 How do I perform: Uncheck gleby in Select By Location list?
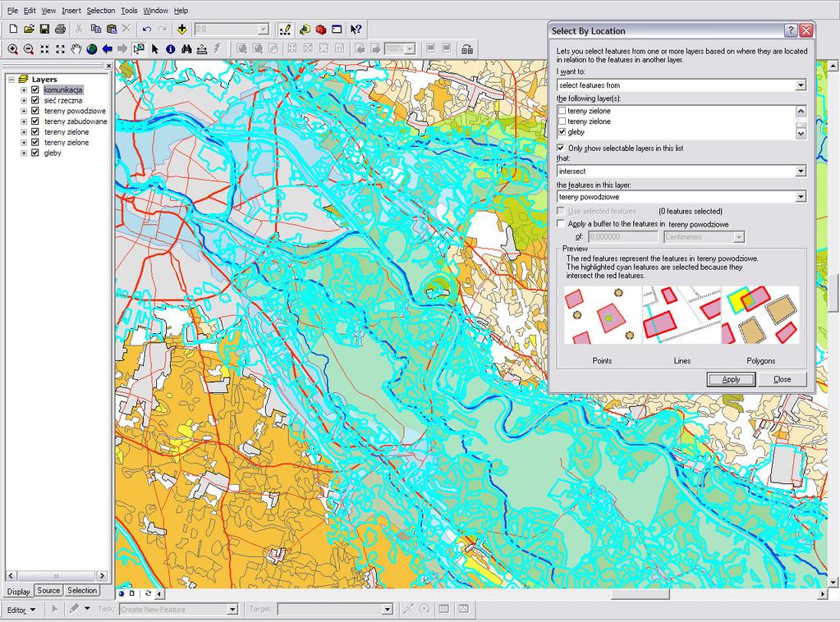(x=562, y=131)
